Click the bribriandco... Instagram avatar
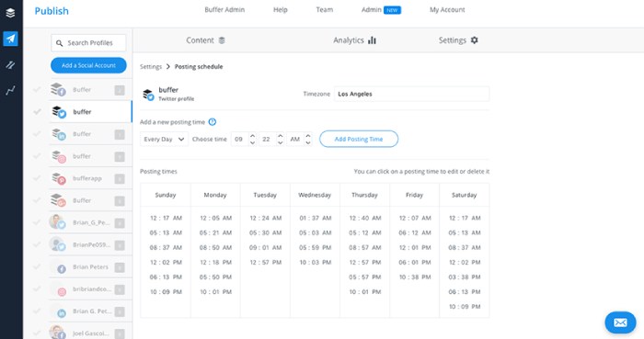Viewport: 644px width, 339px height. coord(62,292)
